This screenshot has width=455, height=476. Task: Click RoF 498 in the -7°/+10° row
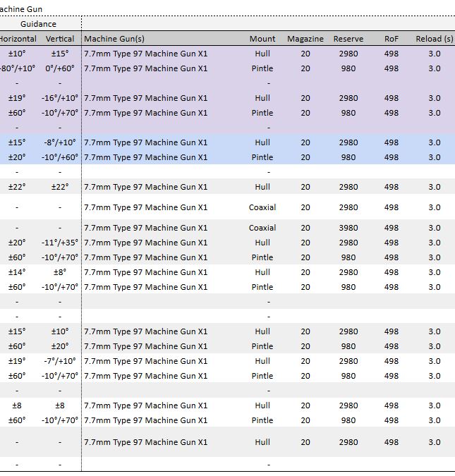(x=392, y=361)
